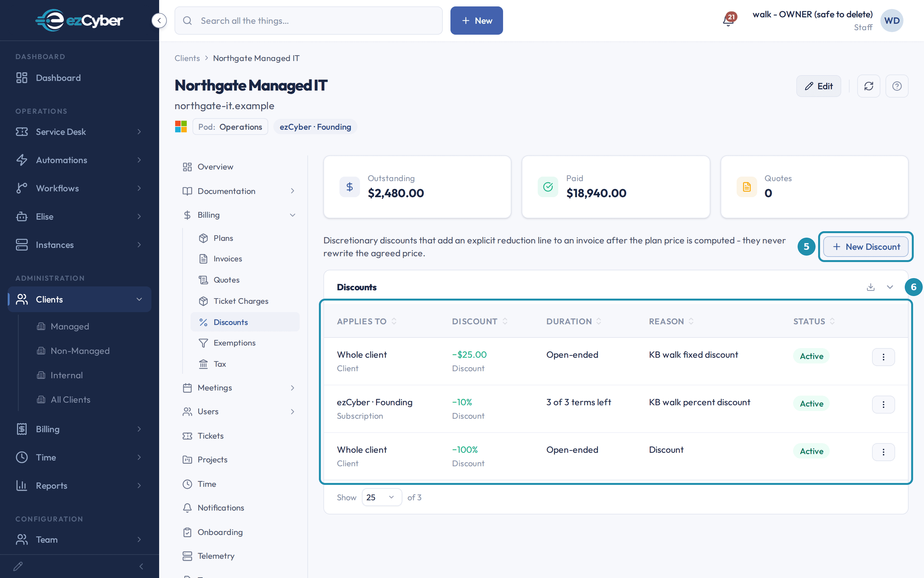Go to Clients via the breadcrumb
Viewport: 924px width, 578px height.
coord(187,58)
